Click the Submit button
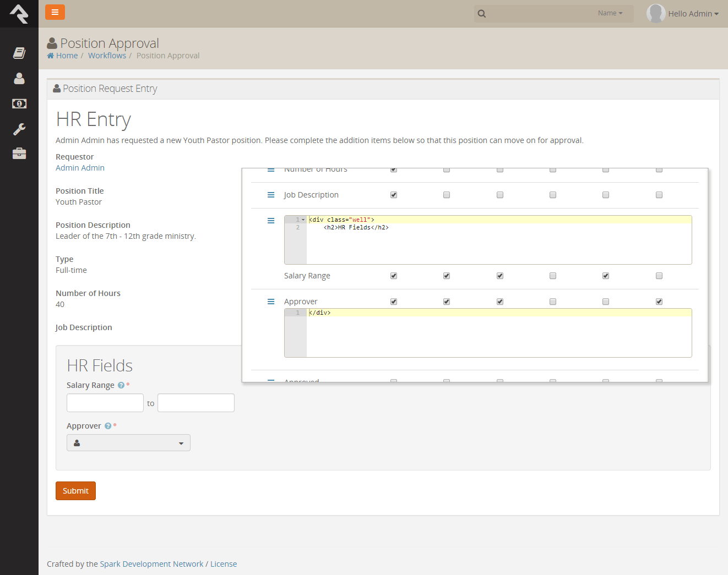 point(75,491)
